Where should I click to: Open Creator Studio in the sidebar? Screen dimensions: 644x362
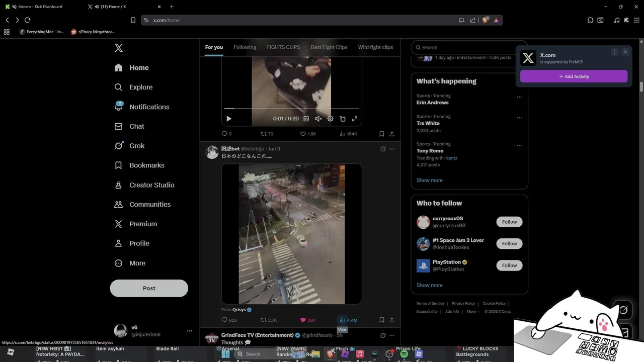(x=144, y=185)
